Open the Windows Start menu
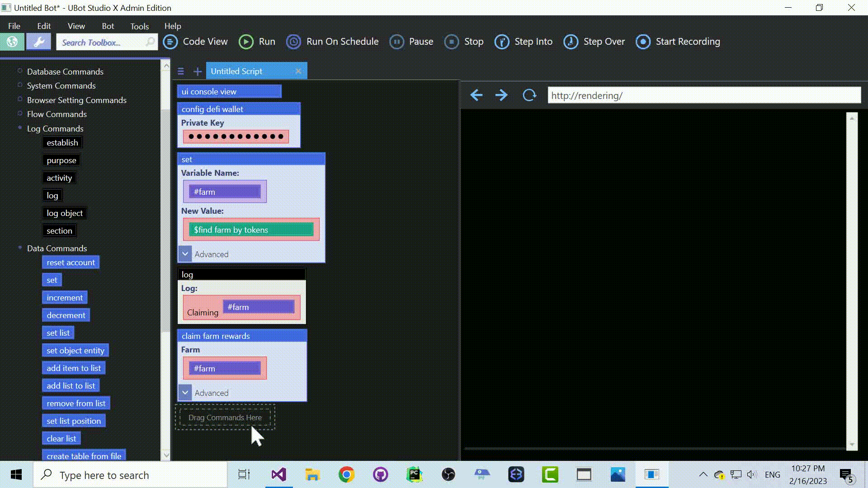 click(16, 474)
